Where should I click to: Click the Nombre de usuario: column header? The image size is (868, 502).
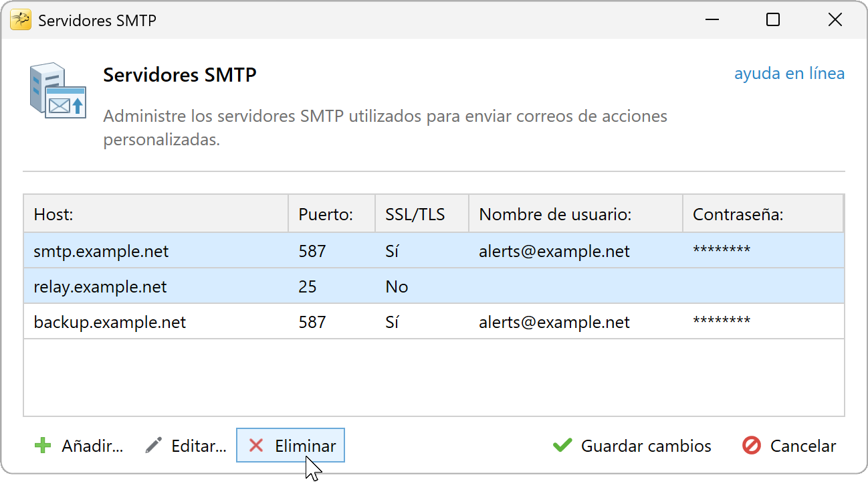click(x=576, y=214)
